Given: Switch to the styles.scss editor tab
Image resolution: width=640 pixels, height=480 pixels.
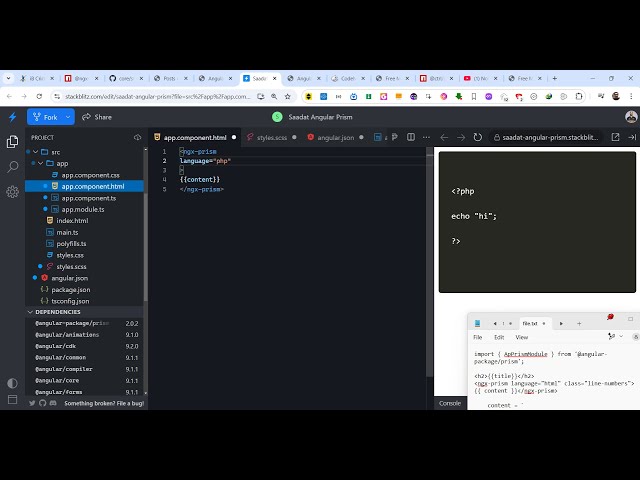Looking at the screenshot, I should pos(271,137).
